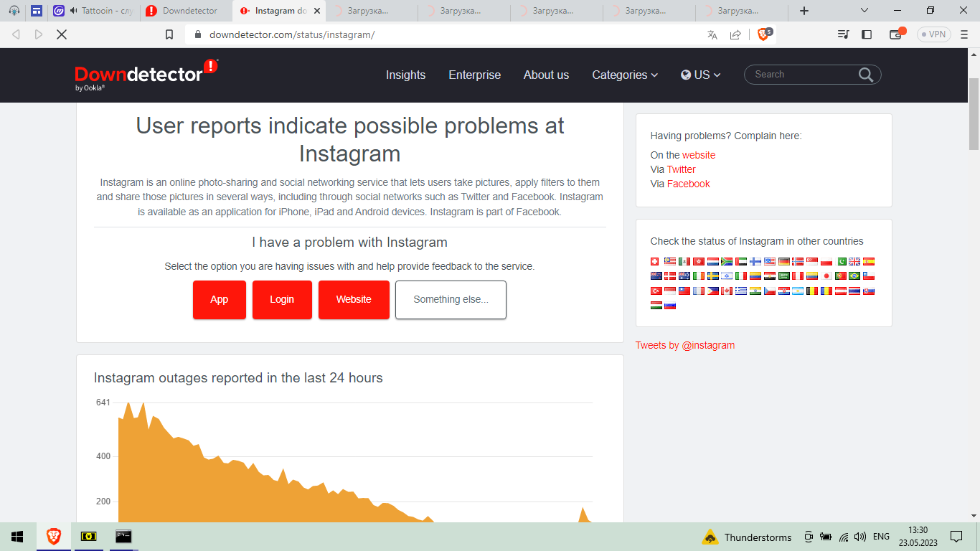Select the Turkey flag
Image resolution: width=980 pixels, height=551 pixels.
[655, 291]
